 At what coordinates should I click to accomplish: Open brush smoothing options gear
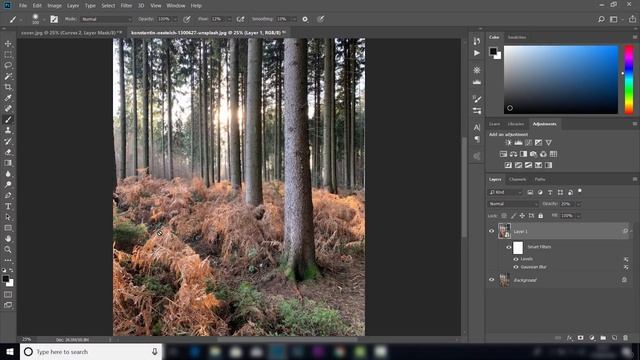(305, 19)
